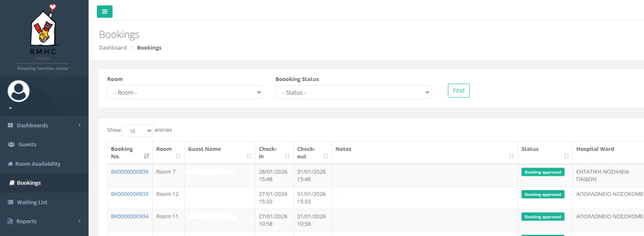Image resolution: width=644 pixels, height=236 pixels.
Task: Expand the Dashboards chevron arrow
Action: click(79, 126)
